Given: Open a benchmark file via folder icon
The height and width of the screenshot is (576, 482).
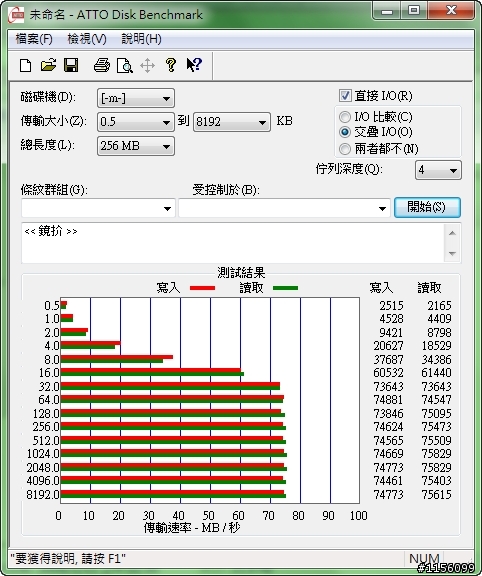Looking at the screenshot, I should coord(48,65).
